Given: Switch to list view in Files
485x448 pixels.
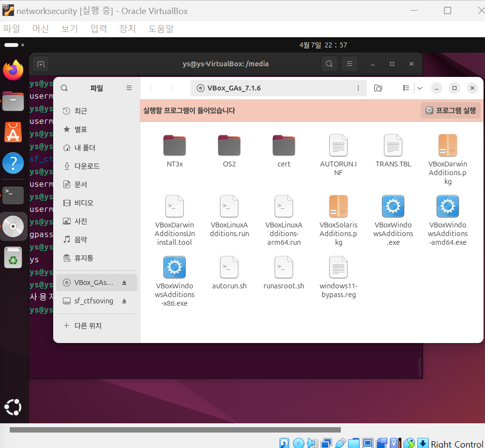Looking at the screenshot, I should tap(406, 88).
